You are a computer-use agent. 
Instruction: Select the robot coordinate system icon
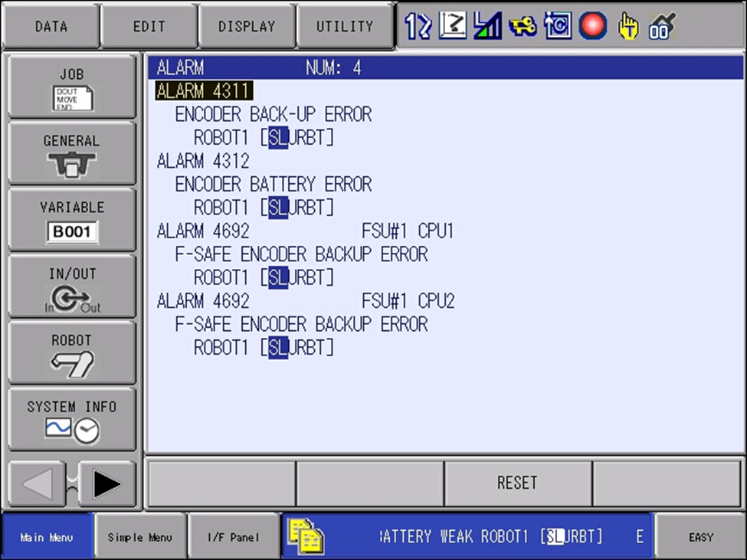pos(452,26)
